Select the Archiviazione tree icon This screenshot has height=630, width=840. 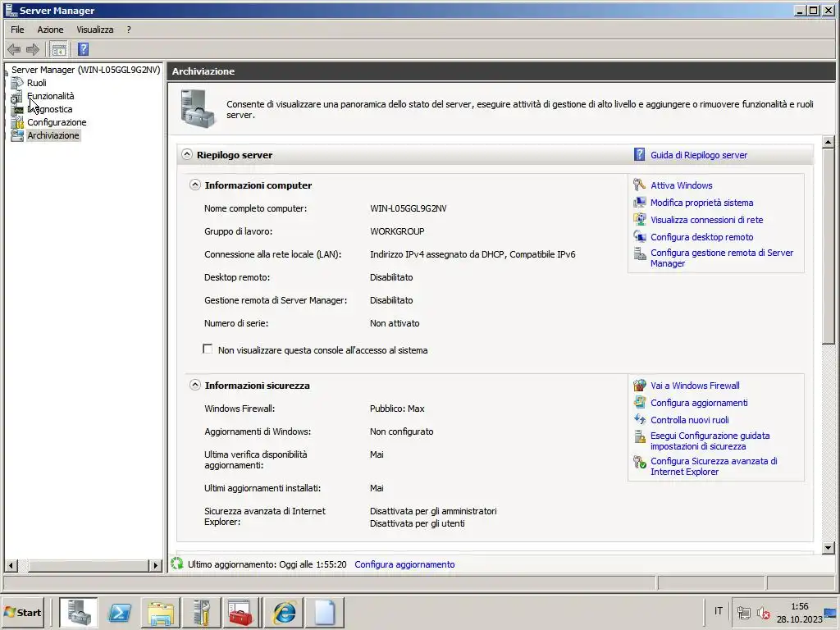point(18,135)
